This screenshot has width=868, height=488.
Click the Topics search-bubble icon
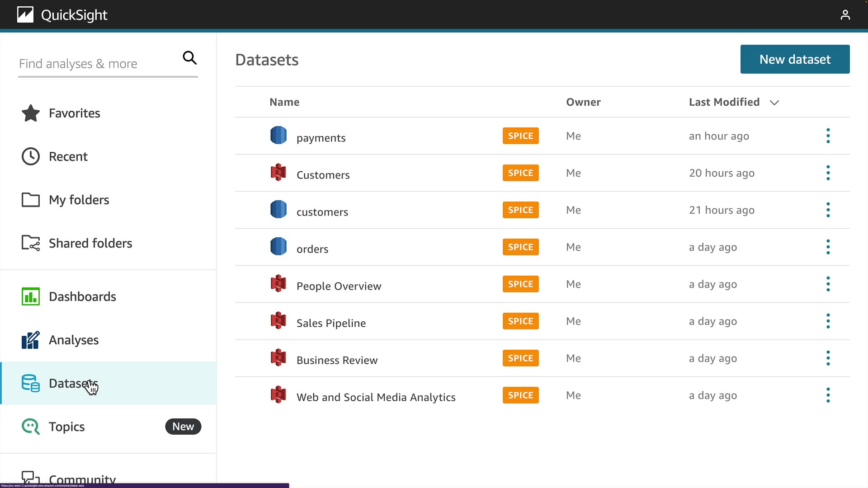(31, 427)
